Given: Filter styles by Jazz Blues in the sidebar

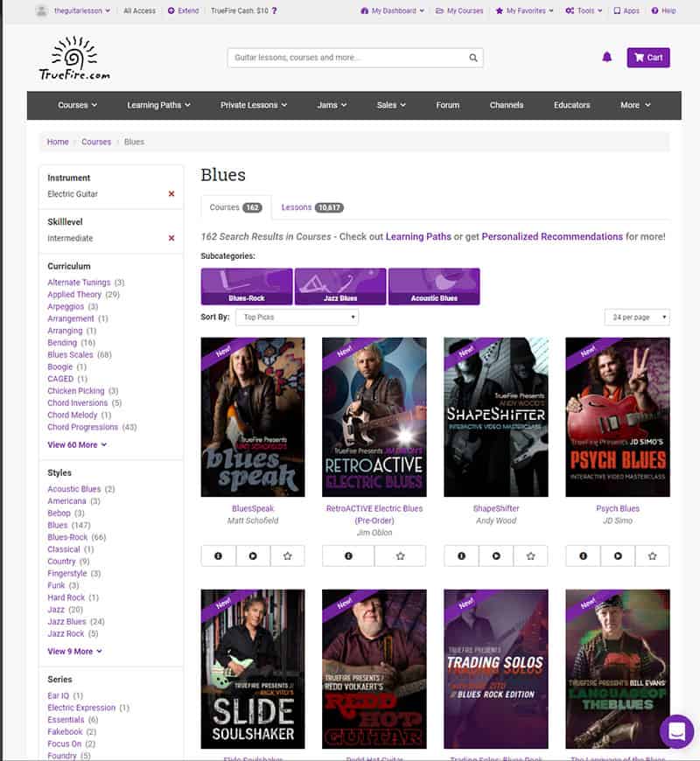Looking at the screenshot, I should pyautogui.click(x=67, y=622).
